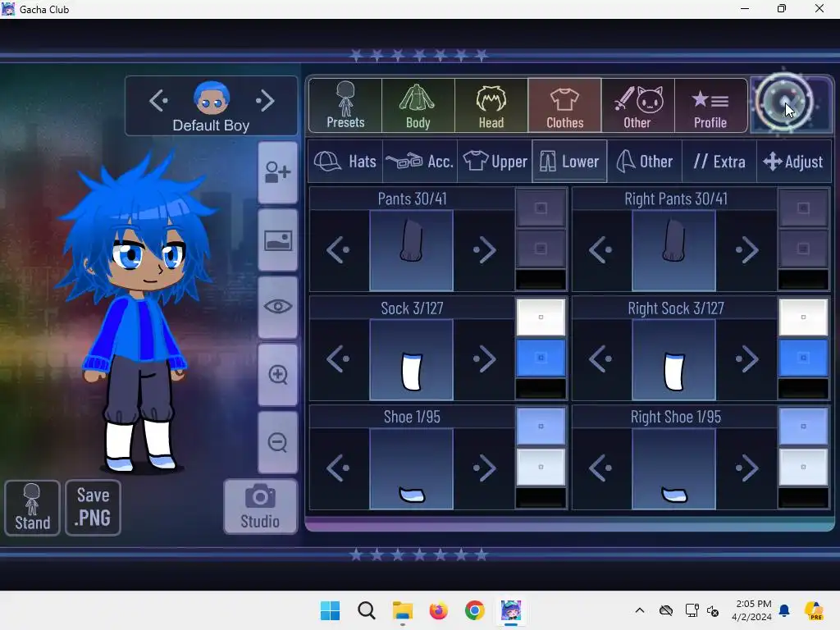Go to next Right Shoe style
The image size is (840, 630).
747,468
